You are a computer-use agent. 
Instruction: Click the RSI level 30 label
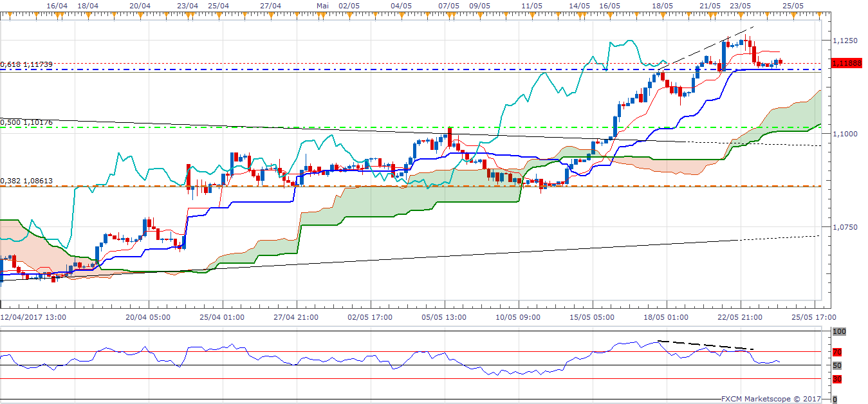(837, 379)
